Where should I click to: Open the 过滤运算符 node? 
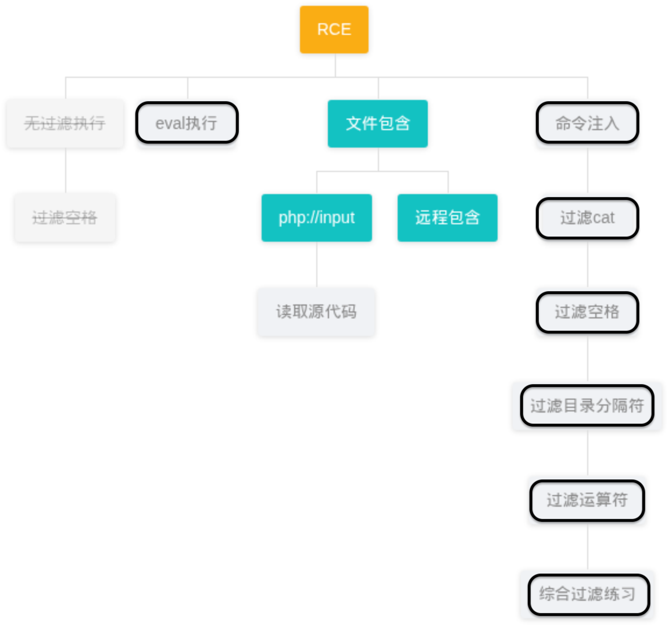point(587,500)
